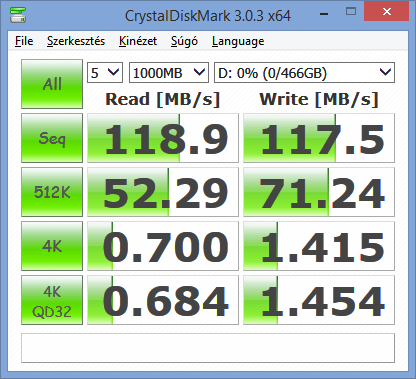Click the empty comment field at bottom
This screenshot has width=416, height=379.
208,348
